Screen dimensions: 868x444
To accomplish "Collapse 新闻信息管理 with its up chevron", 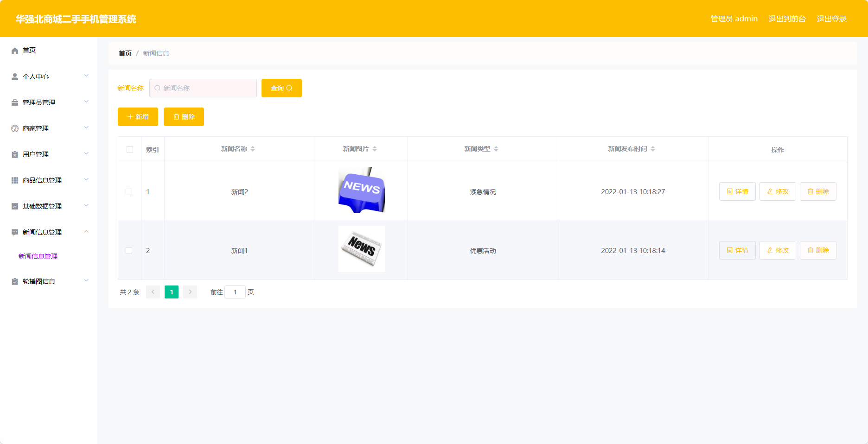I will pos(86,231).
